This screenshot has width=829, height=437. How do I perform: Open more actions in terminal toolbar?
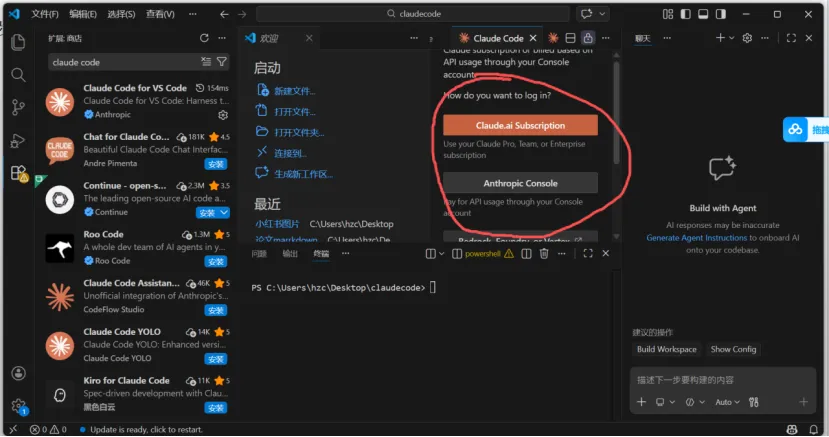(561, 254)
